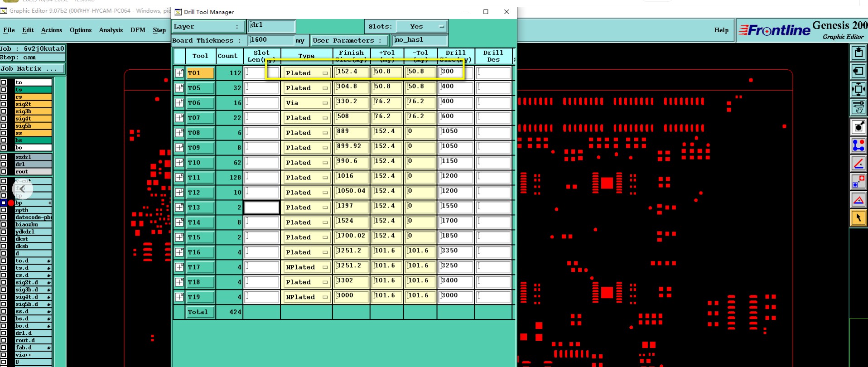
Task: Select the sig4t layer color label
Action: [33, 119]
